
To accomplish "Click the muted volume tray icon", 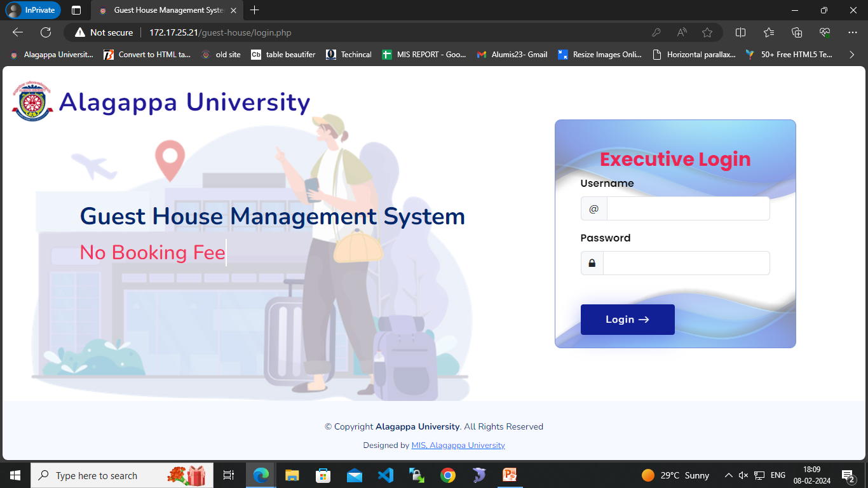I will click(743, 475).
